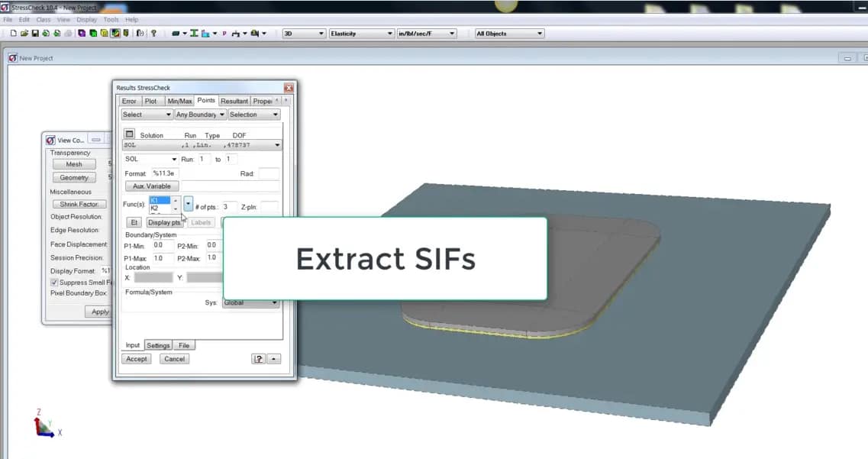Switch to the Min/Max tab

click(179, 100)
